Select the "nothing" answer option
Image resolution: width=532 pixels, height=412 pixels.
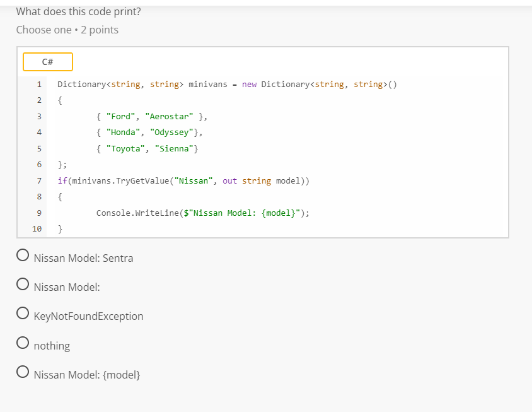click(23, 343)
